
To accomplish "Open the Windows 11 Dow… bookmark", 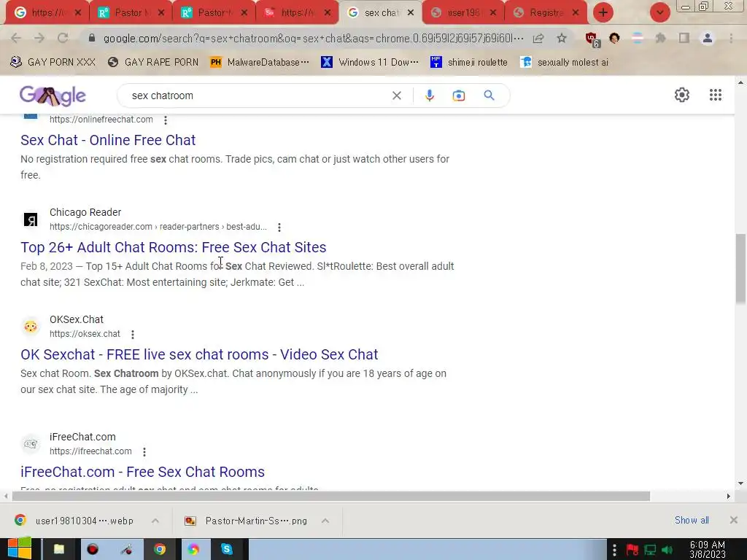I will (x=370, y=63).
